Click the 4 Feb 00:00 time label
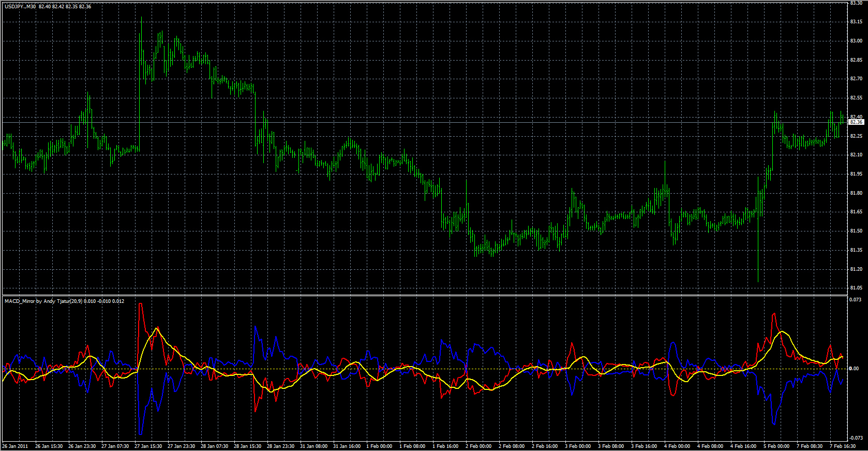Viewport: 868px width, 451px height. click(677, 446)
